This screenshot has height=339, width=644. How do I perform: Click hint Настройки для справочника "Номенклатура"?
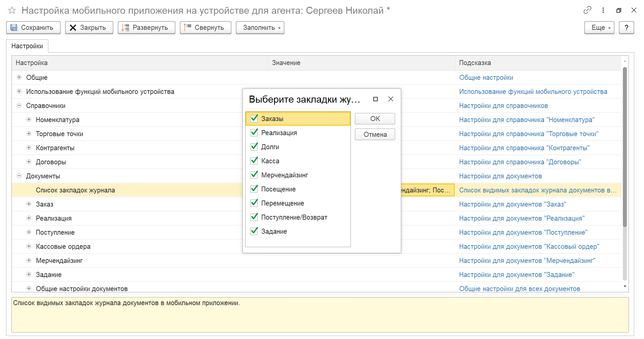[527, 120]
